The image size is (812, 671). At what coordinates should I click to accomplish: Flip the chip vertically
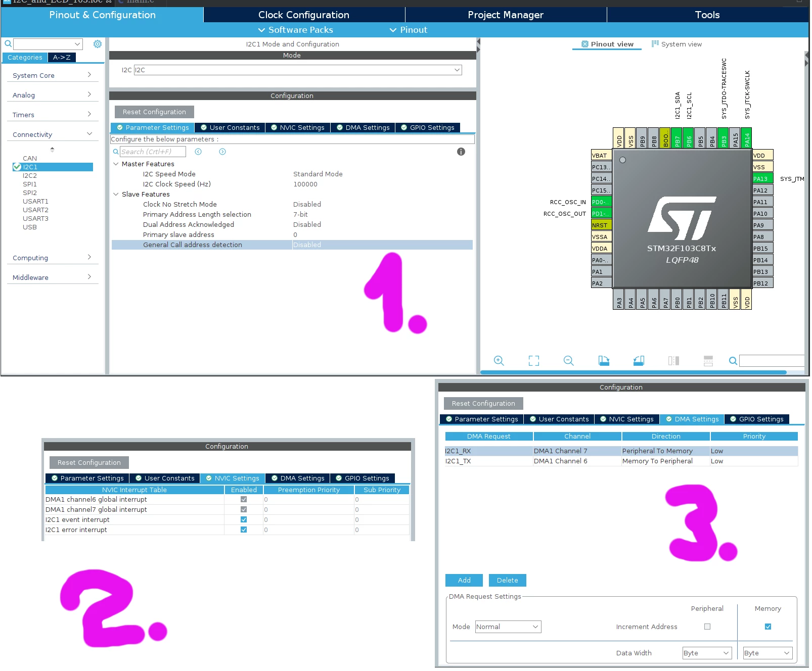pos(708,360)
